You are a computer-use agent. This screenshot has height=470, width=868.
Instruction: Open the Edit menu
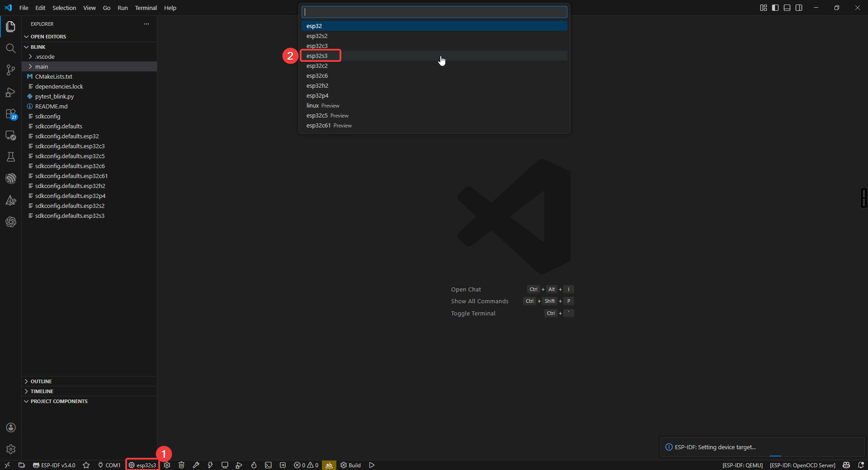click(40, 8)
